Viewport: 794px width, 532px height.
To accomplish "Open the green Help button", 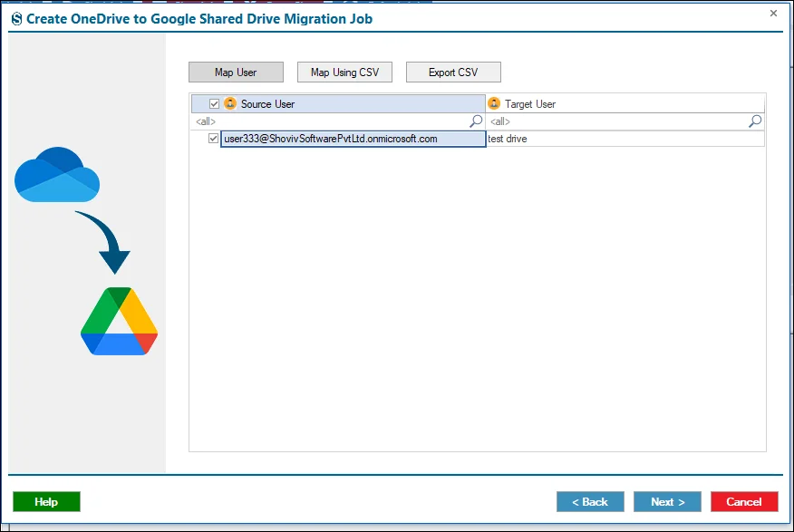I will click(46, 501).
